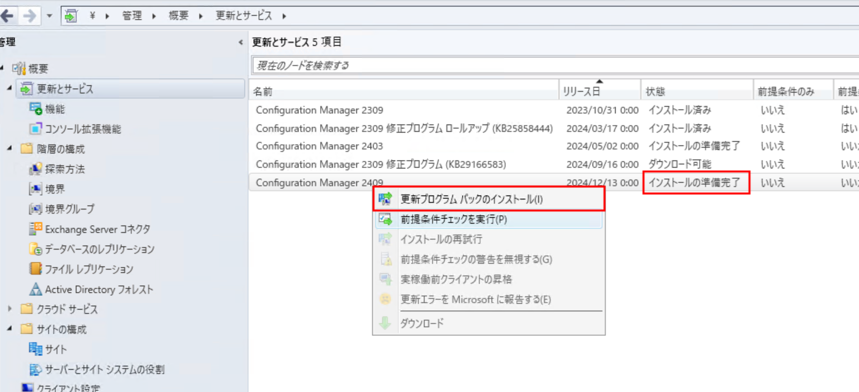Sort by the 名前 column header

[x=404, y=91]
